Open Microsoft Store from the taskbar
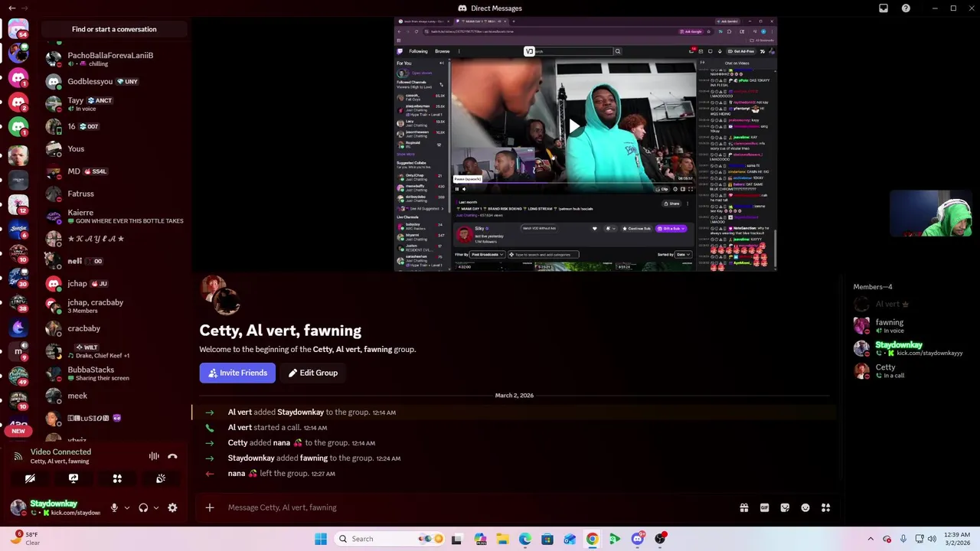980x551 pixels. point(547,539)
